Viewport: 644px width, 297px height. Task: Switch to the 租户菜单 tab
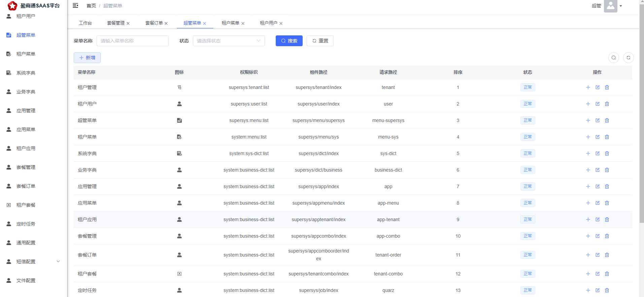pos(231,23)
